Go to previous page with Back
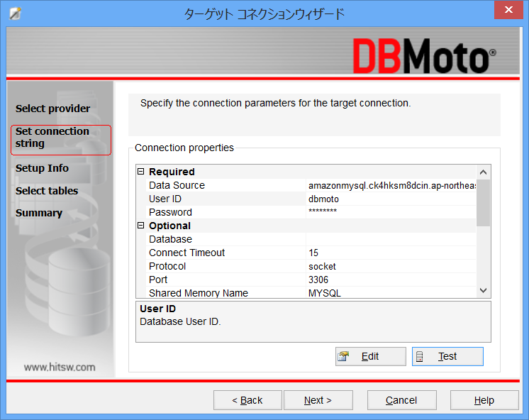529x420 pixels. coord(247,400)
